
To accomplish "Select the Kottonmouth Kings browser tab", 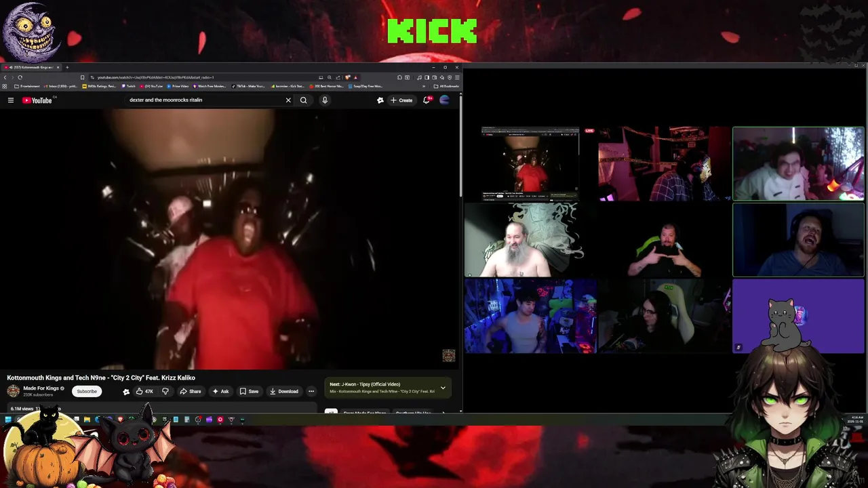I will [31, 67].
